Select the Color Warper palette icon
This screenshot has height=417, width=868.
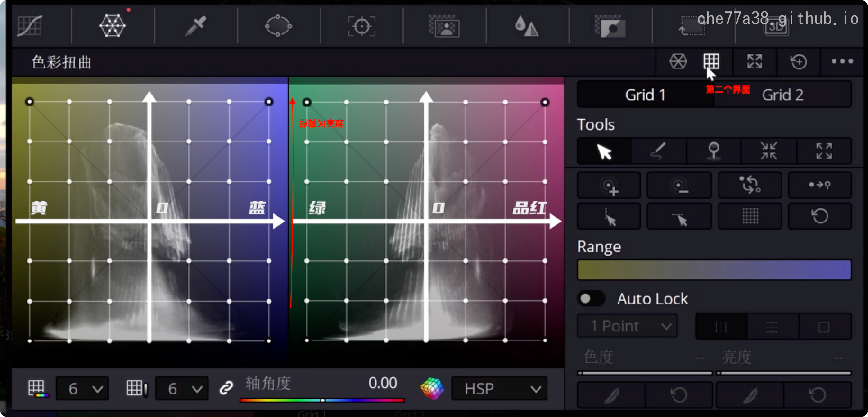coord(112,26)
